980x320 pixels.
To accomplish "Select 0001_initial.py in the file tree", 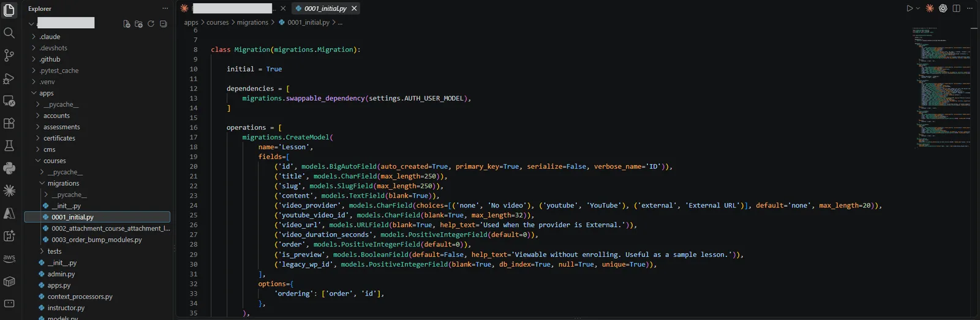I will [x=97, y=217].
